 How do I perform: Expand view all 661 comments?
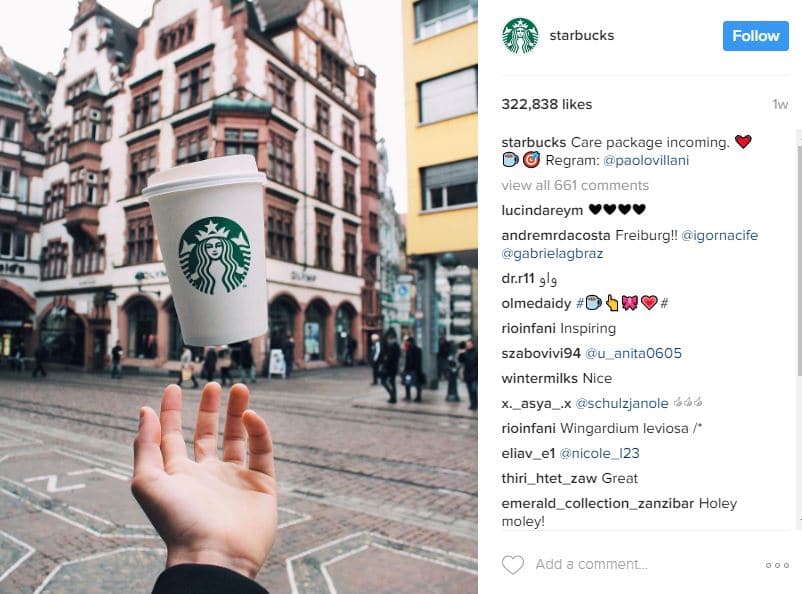pyautogui.click(x=575, y=185)
